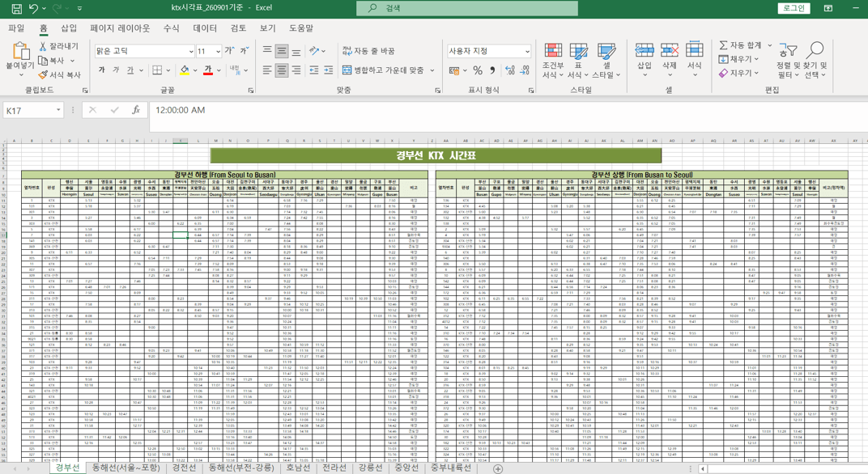Open Conditional Formatting (조건부 서식)

tap(553, 61)
